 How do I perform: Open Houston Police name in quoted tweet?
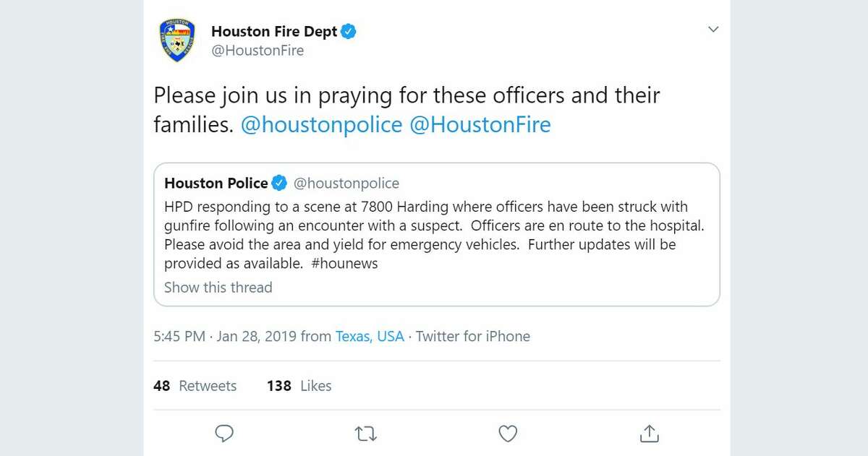point(216,183)
